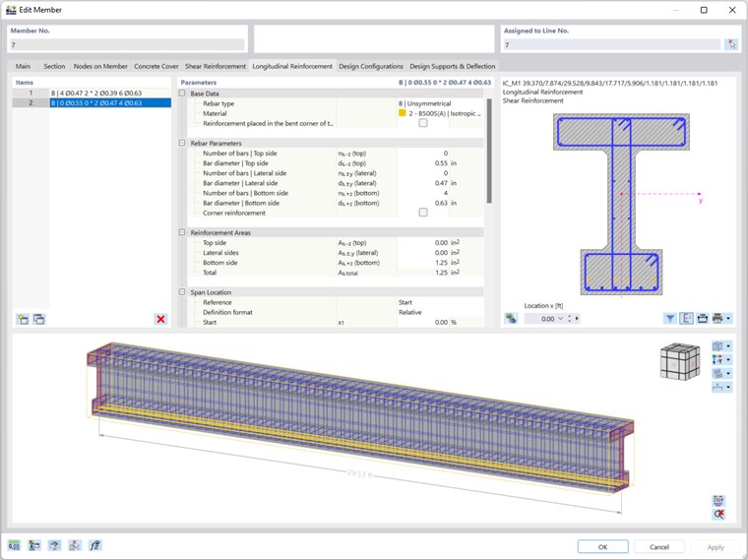Click the Cancel button
Image resolution: width=748 pixels, height=560 pixels.
coord(658,546)
